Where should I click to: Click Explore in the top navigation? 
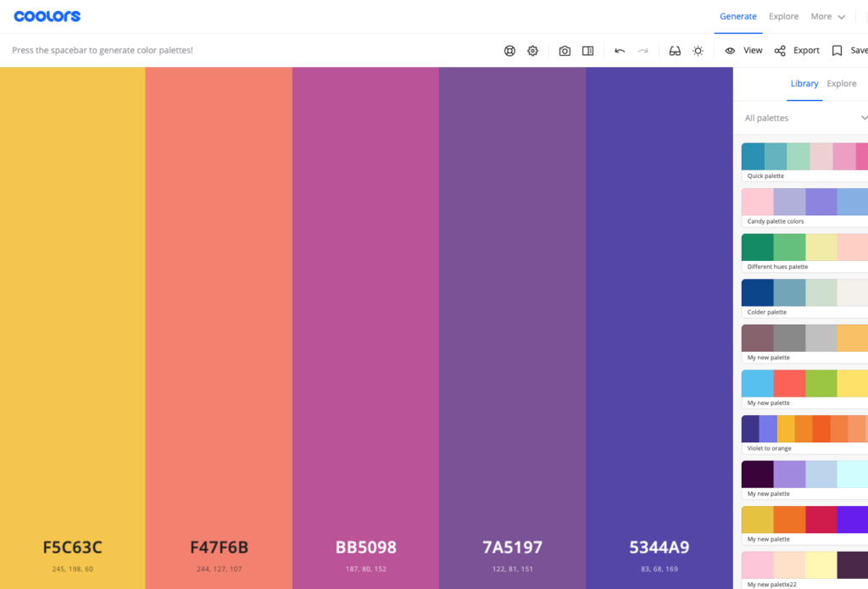click(783, 16)
